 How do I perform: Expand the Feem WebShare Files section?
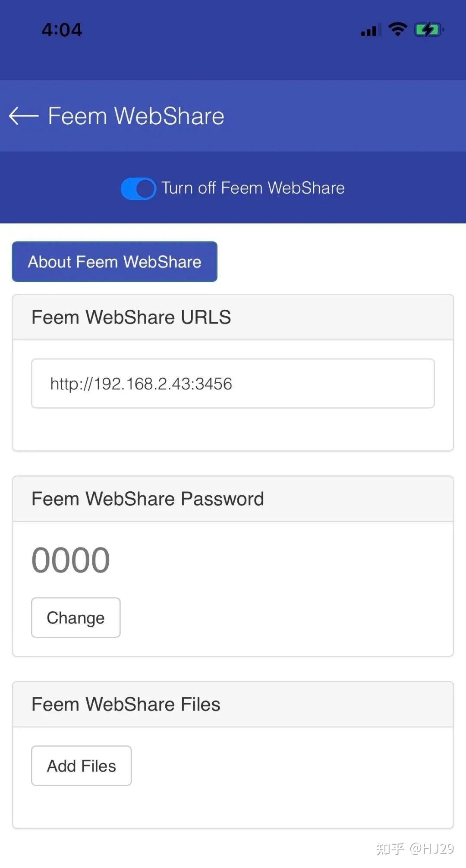pos(125,704)
